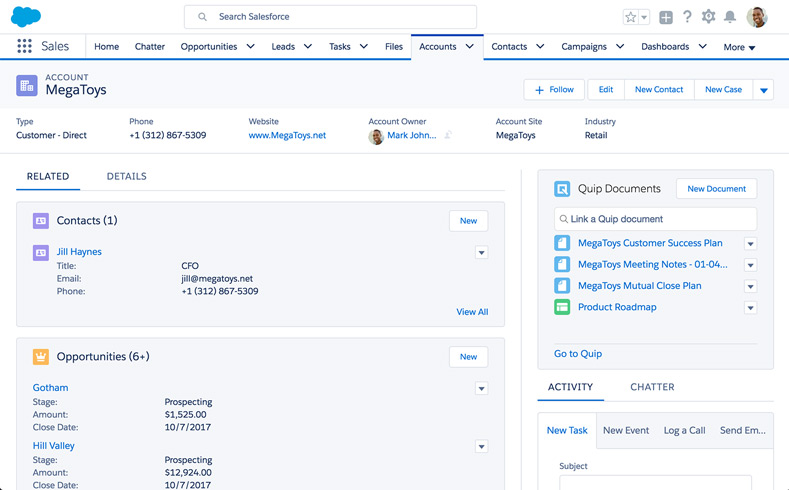The image size is (789, 490).
Task: Select the Log a Call tab
Action: [684, 430]
